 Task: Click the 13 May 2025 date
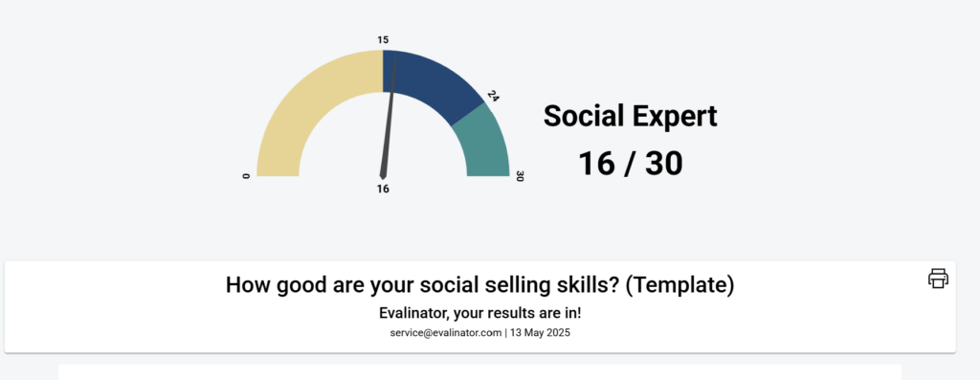pos(540,332)
